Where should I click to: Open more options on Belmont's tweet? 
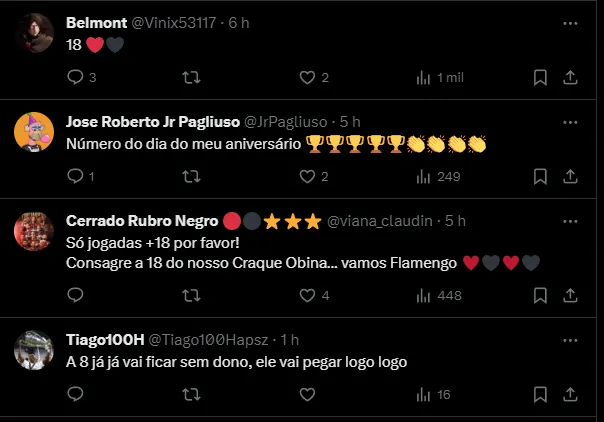click(570, 22)
